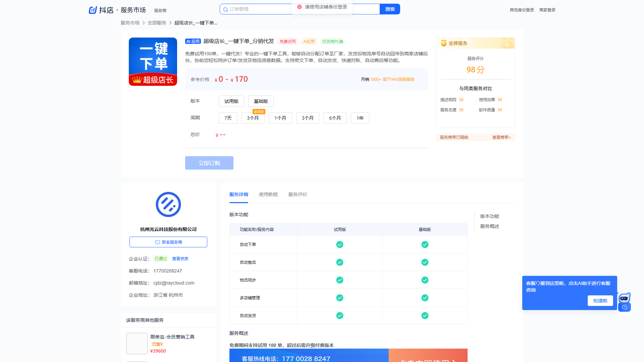This screenshot has width=644, height=362.
Task: Go to 全部服务 breadcrumb
Action: point(157,23)
